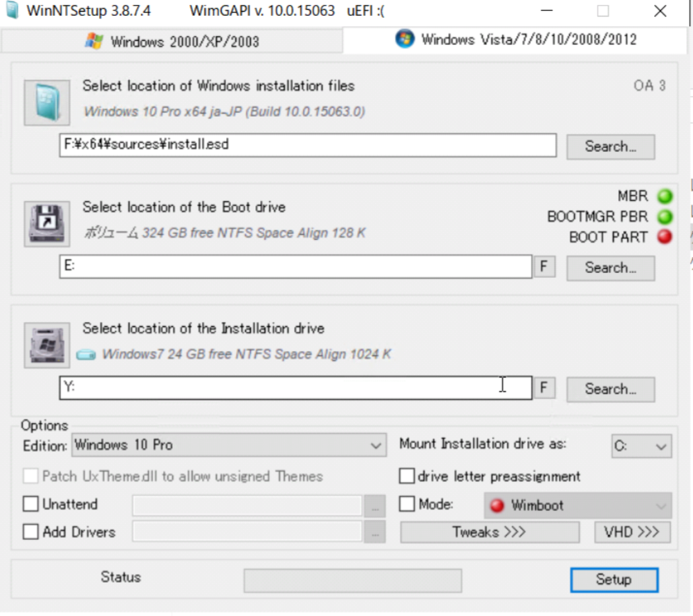Open the Tweaks >>> options
This screenshot has width=693, height=616.
[490, 532]
